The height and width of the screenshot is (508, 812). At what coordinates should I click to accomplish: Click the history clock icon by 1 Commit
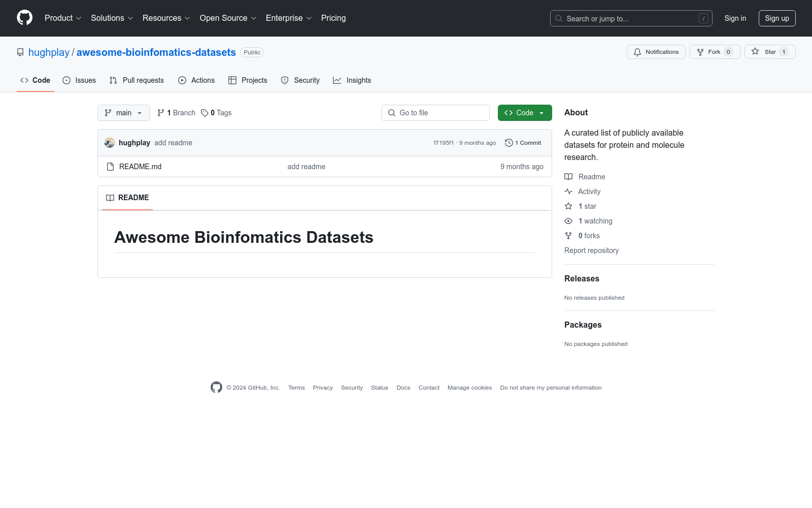(509, 143)
